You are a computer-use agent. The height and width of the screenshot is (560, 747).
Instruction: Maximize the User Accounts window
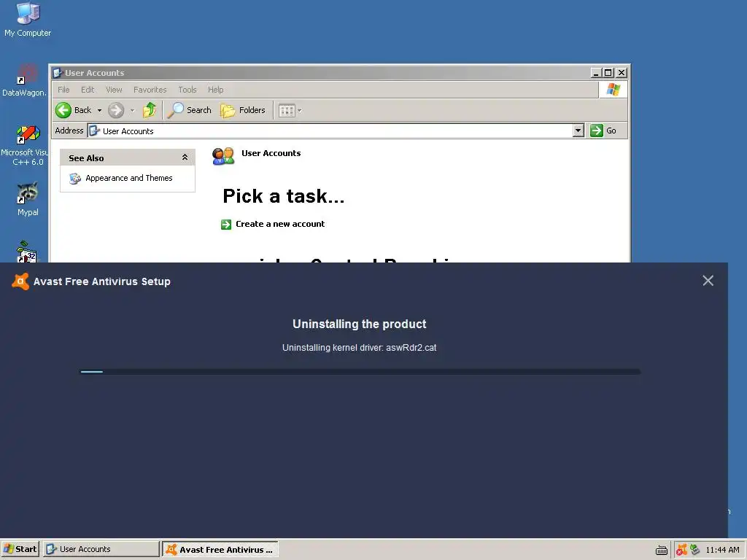pyautogui.click(x=608, y=73)
